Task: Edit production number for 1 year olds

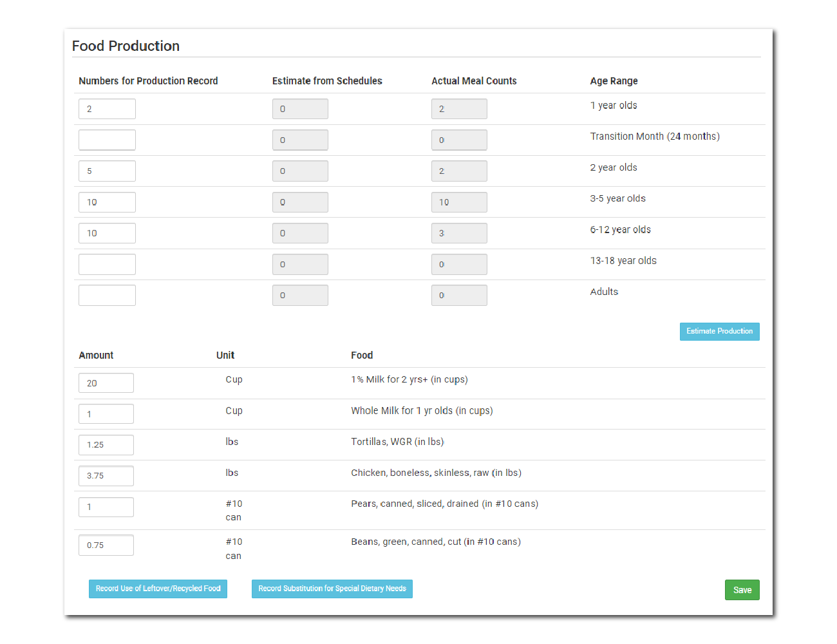Action: tap(107, 109)
